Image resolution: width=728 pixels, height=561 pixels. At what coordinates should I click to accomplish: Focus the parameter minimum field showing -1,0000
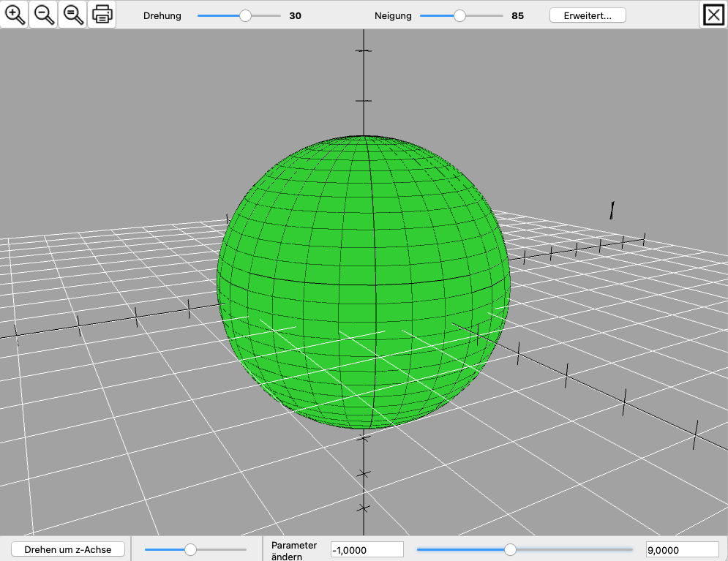(x=367, y=549)
